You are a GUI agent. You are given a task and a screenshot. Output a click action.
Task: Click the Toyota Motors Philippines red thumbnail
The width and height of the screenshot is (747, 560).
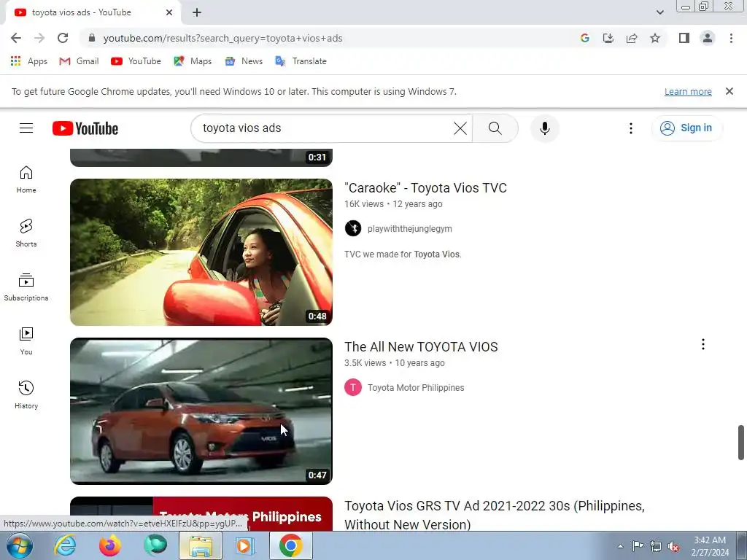click(201, 514)
